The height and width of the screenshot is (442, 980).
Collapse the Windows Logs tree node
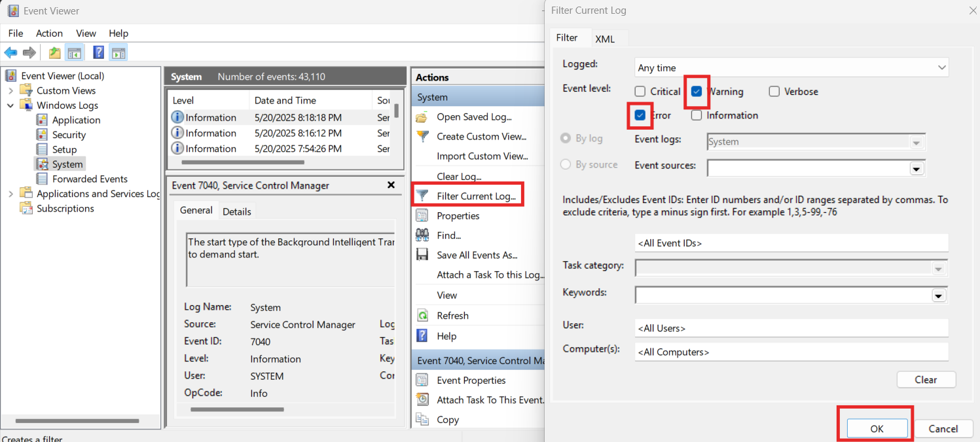pos(10,105)
